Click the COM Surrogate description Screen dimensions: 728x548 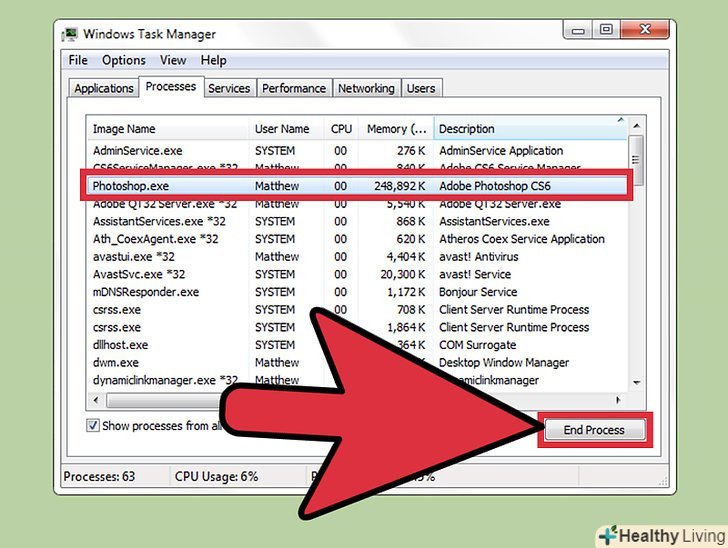click(x=478, y=345)
